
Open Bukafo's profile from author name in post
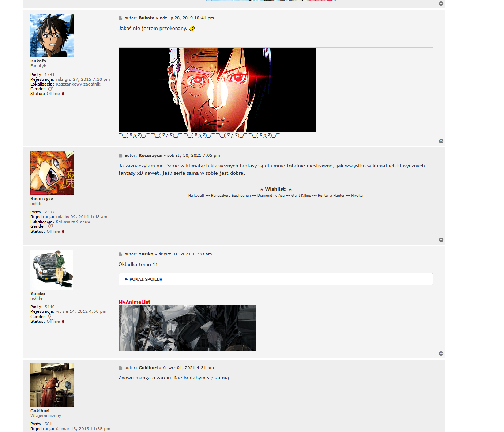click(x=146, y=18)
